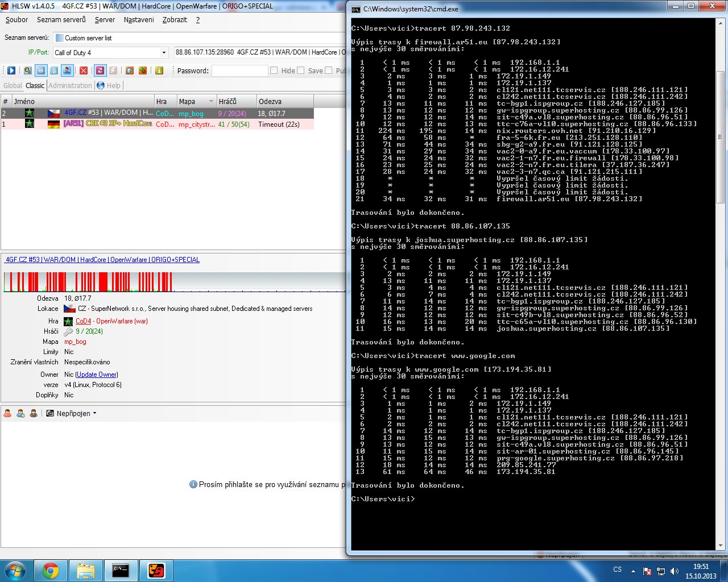The height and width of the screenshot is (582, 728).
Task: Click the red X delete server icon
Action: pyautogui.click(x=84, y=70)
